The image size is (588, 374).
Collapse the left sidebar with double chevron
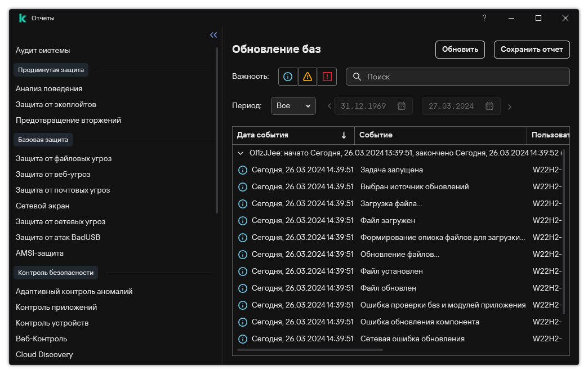[x=213, y=35]
